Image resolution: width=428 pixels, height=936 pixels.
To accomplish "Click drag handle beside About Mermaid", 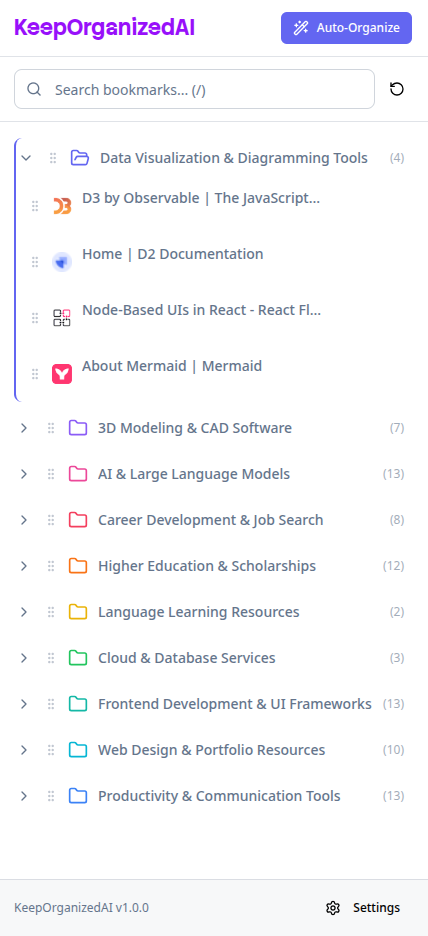I will pyautogui.click(x=35, y=374).
